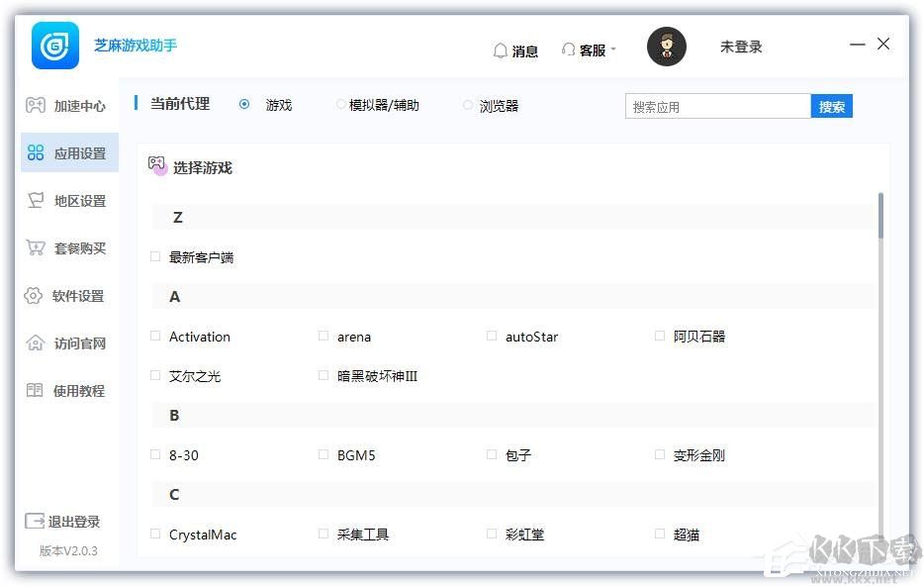Select the 浏览器 proxy radio button
Image resolution: width=924 pixels, height=586 pixels.
pyautogui.click(x=466, y=105)
